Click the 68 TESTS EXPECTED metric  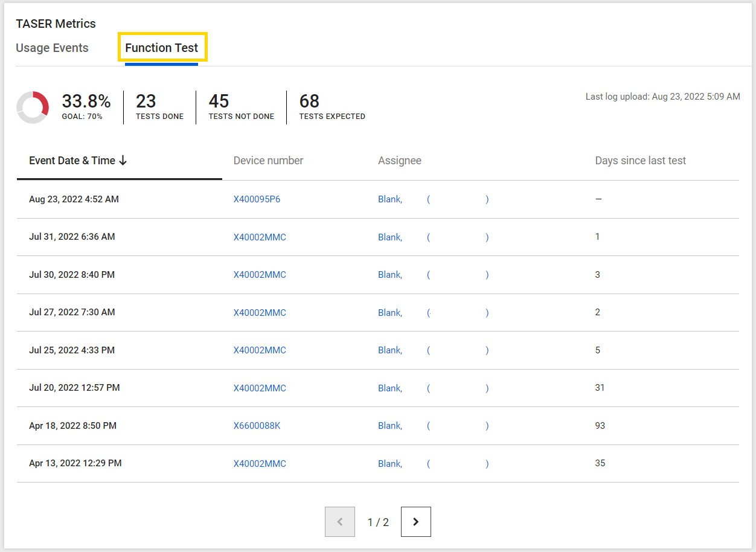coord(332,107)
